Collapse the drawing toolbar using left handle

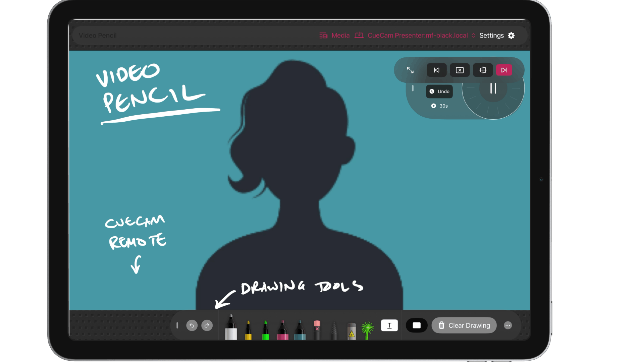tap(177, 325)
